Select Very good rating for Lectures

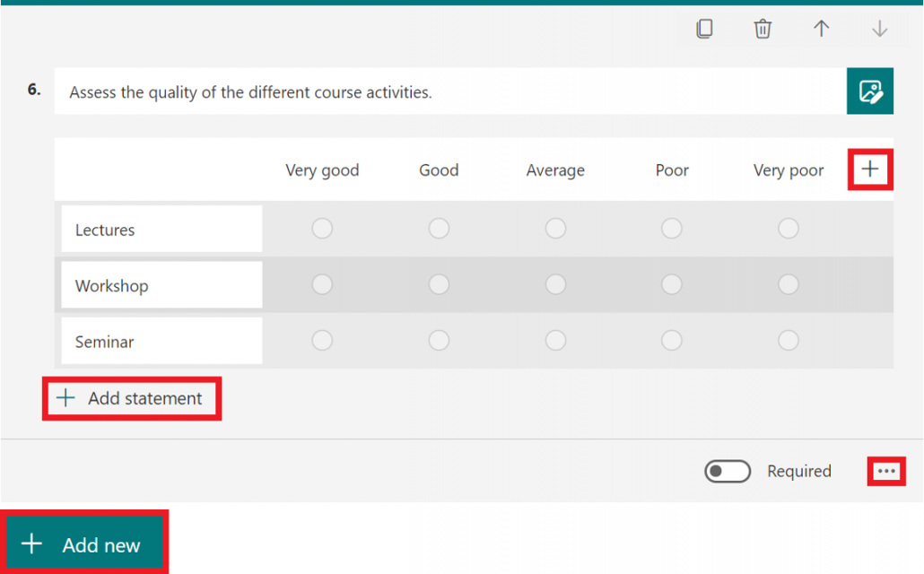(x=322, y=228)
